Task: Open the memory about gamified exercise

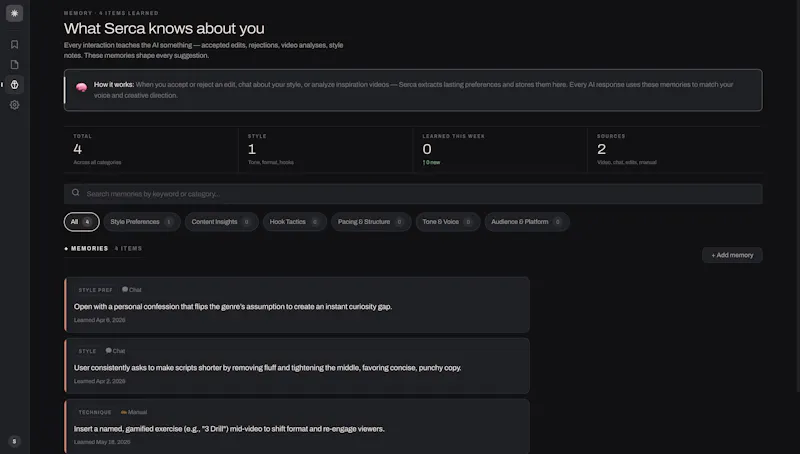Action: pos(297,426)
